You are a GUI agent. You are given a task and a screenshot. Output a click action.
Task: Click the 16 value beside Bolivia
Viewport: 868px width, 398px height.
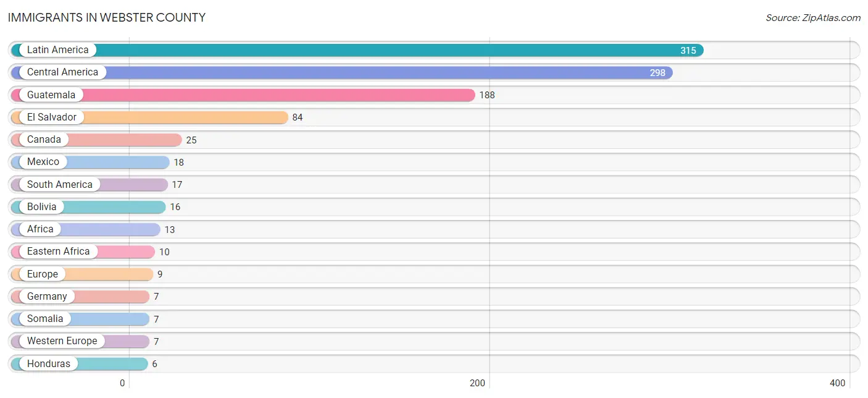[x=175, y=207]
